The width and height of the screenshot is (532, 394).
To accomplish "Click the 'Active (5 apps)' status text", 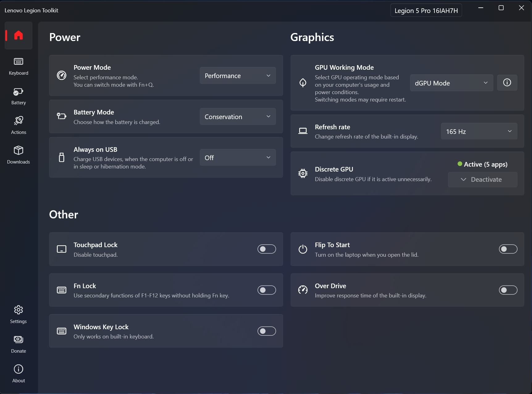I will 486,164.
